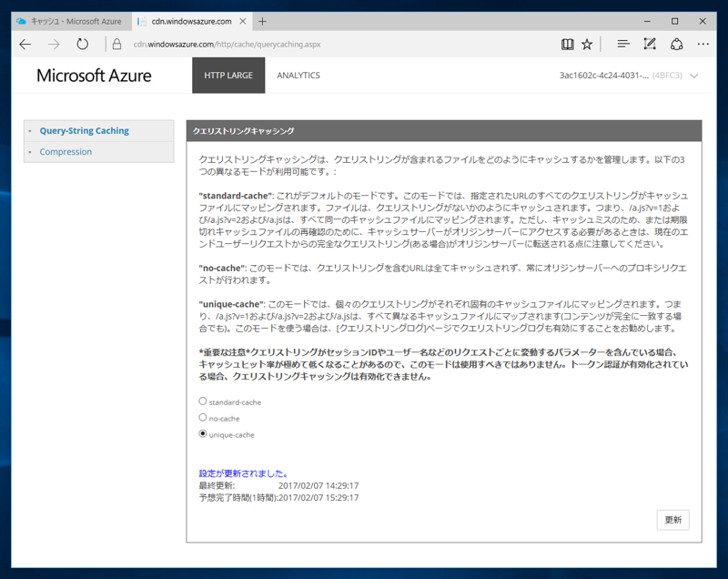Click the padlock security icon
Screen dimensions: 728x579
pyautogui.click(x=117, y=44)
